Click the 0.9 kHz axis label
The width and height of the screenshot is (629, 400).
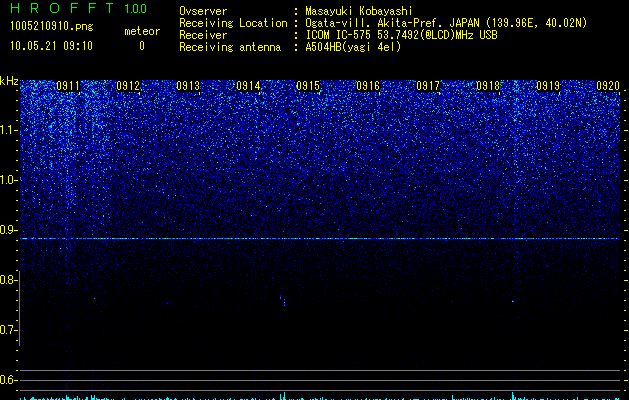[8, 230]
